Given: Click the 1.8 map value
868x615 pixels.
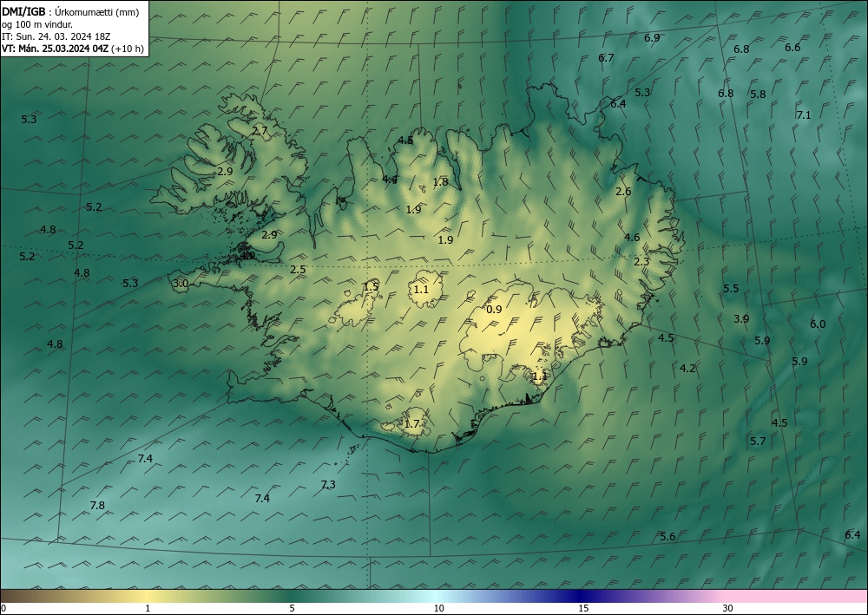Looking at the screenshot, I should 440,182.
